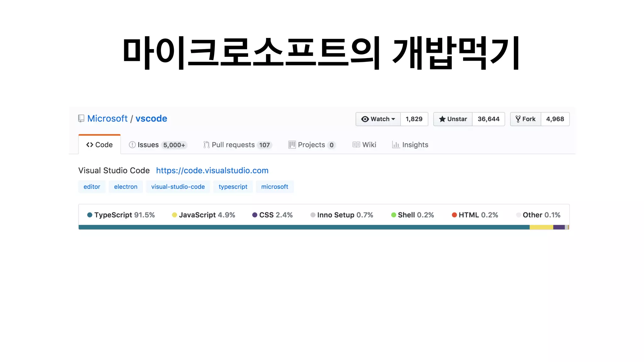The height and width of the screenshot is (362, 644).
Task: Click the Pull requests merge icon
Action: click(x=206, y=145)
